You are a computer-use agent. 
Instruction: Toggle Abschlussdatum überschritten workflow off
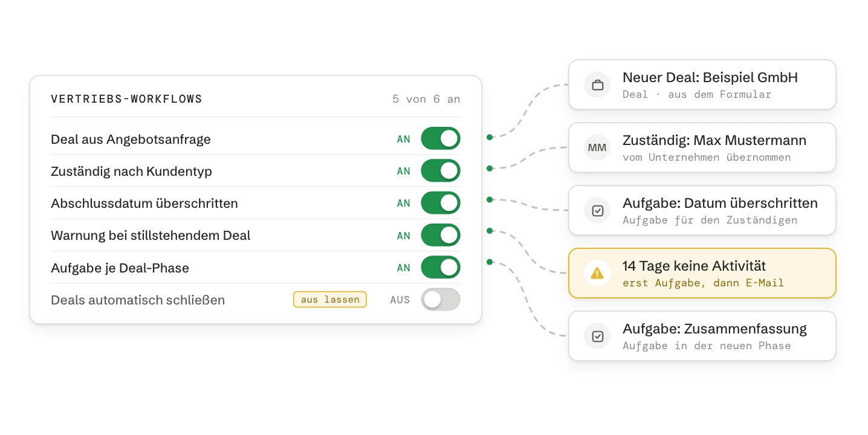441,203
